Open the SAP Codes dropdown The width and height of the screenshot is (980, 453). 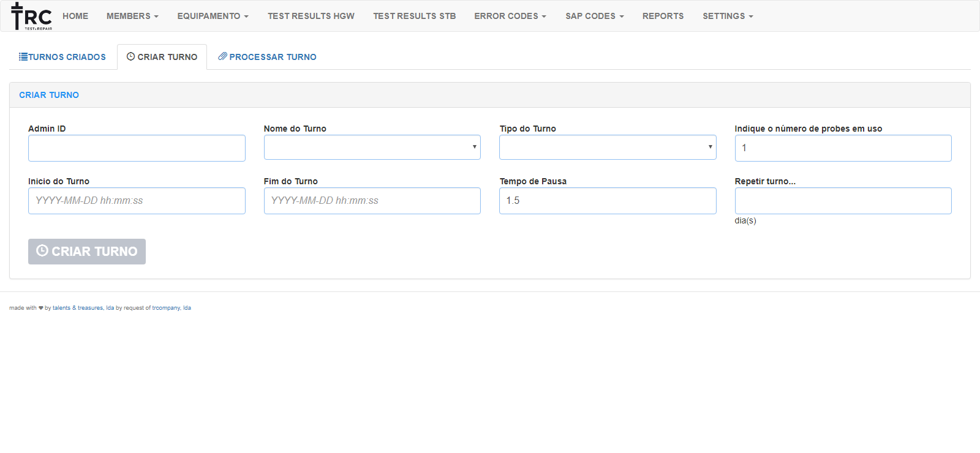tap(594, 16)
